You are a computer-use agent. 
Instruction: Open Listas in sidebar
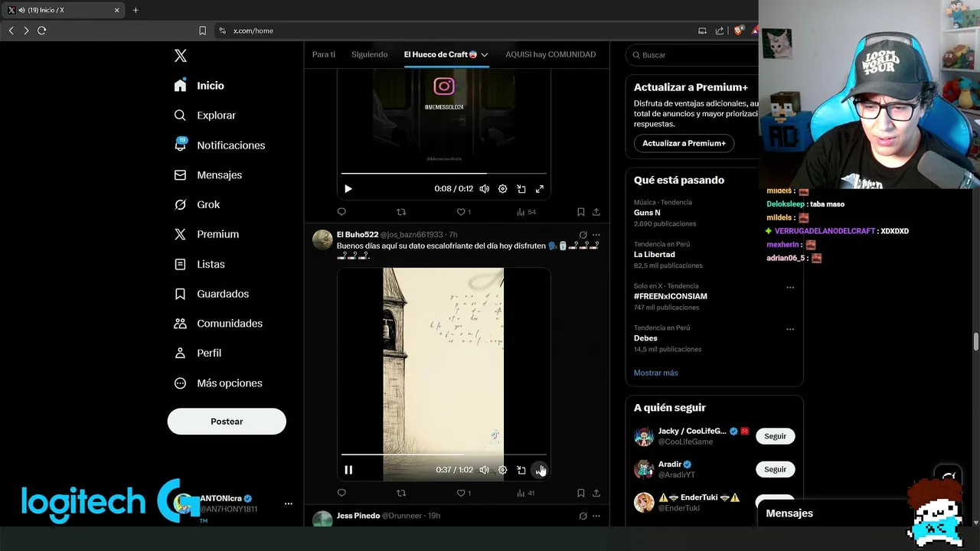tap(199, 264)
